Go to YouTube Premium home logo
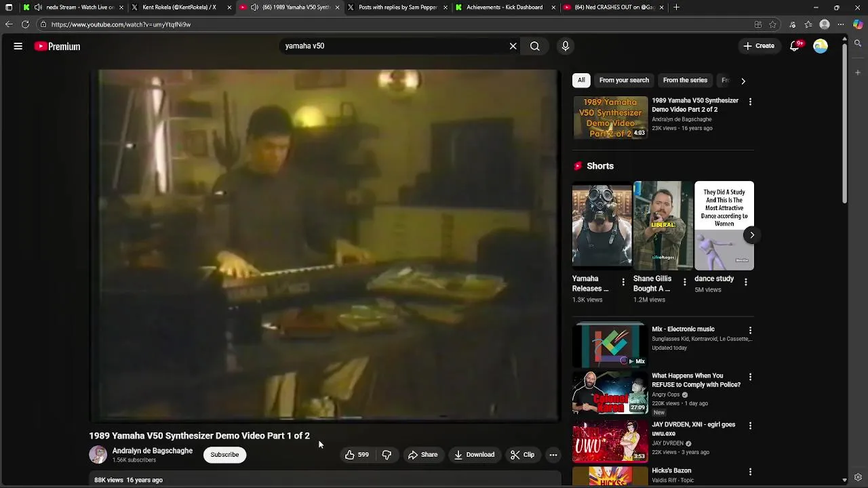Image resolution: width=868 pixels, height=488 pixels. 58,46
